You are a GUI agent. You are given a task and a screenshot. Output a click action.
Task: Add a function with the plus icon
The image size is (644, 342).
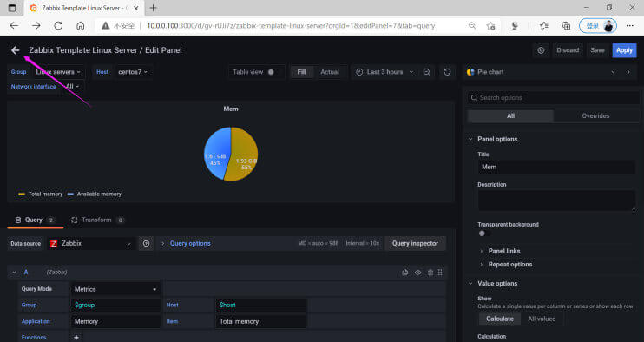click(x=76, y=337)
